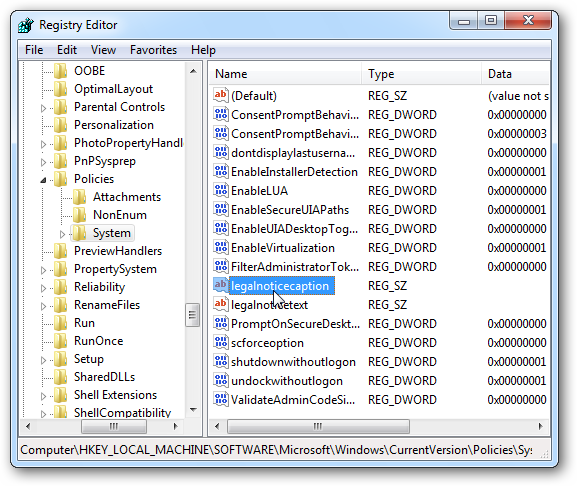Screen dimensions: 577x486
Task: Click the Attachments folder icon
Action: [79, 197]
